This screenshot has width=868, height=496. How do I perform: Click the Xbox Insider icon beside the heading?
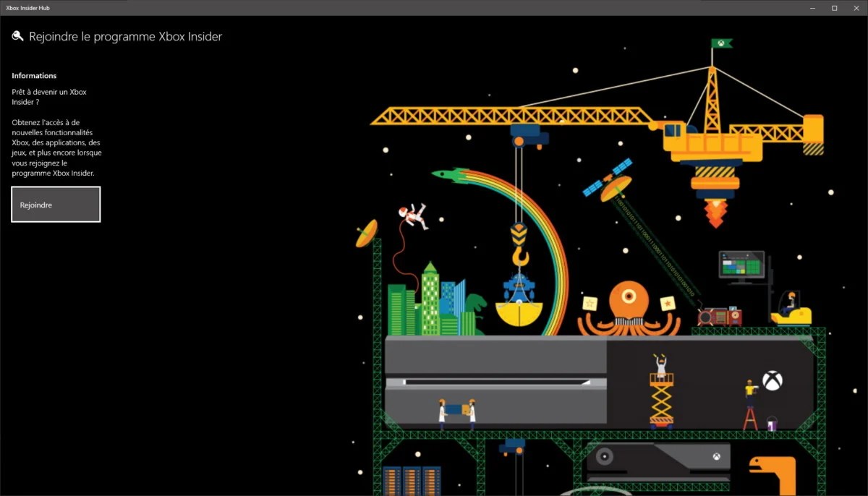[x=18, y=36]
